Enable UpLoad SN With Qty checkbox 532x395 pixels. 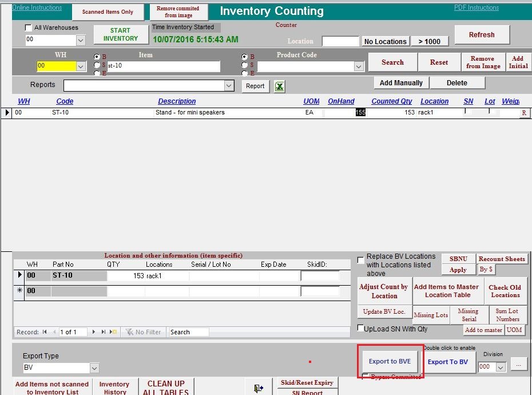pyautogui.click(x=360, y=328)
